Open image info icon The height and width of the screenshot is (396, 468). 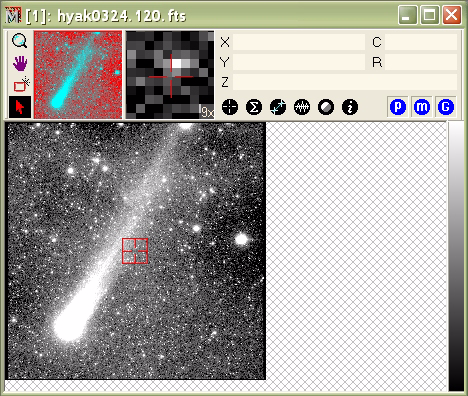coord(350,107)
